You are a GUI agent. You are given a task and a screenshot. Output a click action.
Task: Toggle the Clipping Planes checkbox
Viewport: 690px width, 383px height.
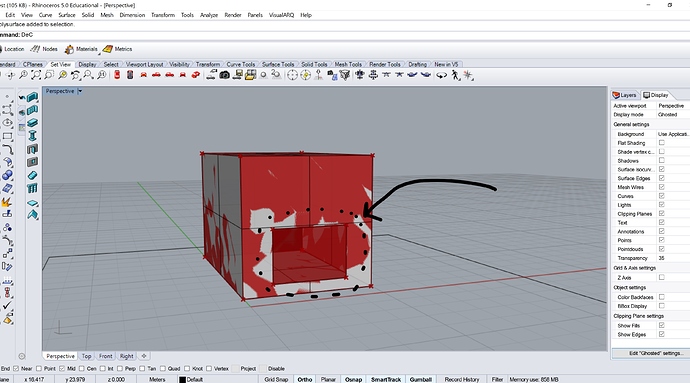pyautogui.click(x=661, y=214)
